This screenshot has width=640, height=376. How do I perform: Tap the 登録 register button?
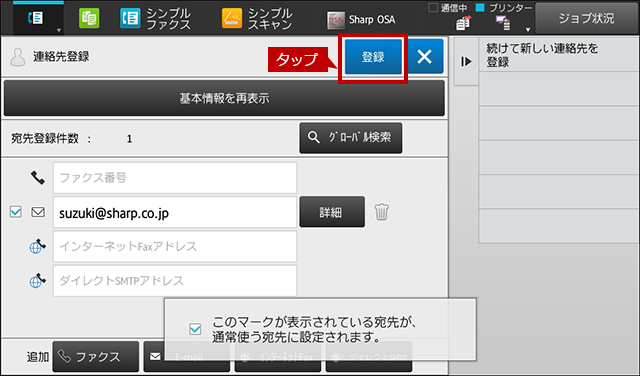point(373,57)
